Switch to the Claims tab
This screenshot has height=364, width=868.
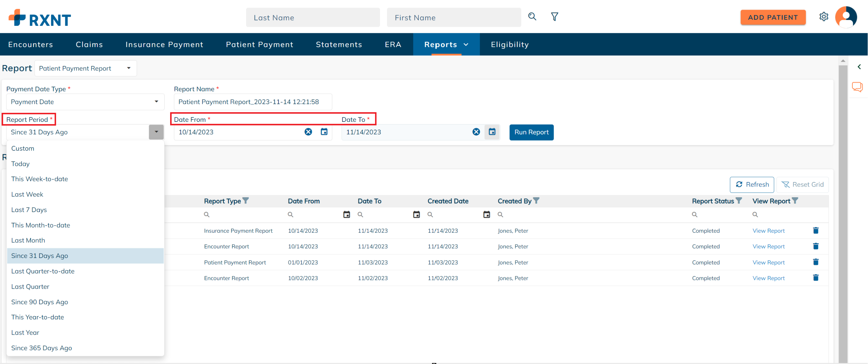click(x=89, y=44)
